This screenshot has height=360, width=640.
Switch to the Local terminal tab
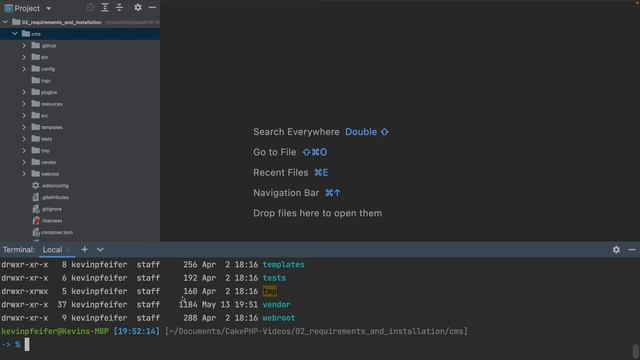[53, 250]
